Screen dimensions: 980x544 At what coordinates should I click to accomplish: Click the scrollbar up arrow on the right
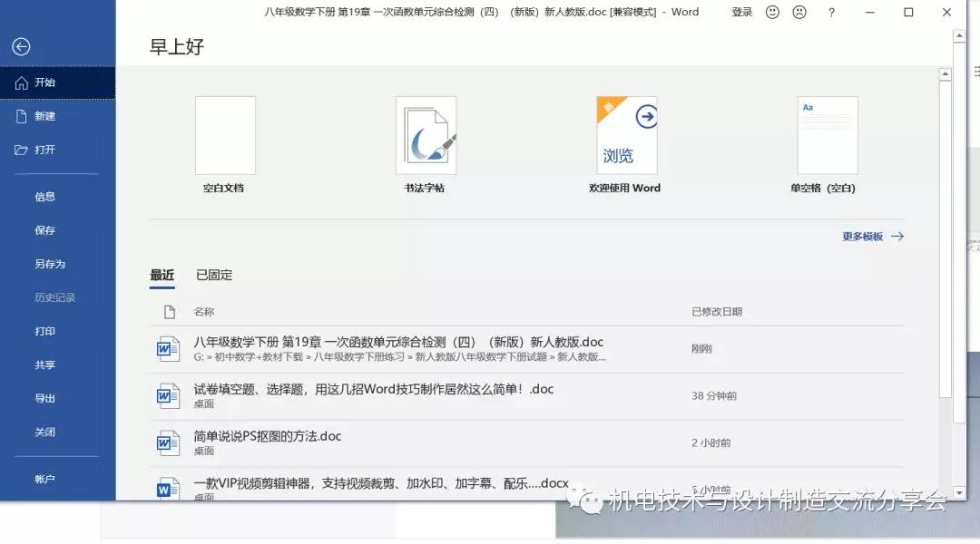point(959,36)
